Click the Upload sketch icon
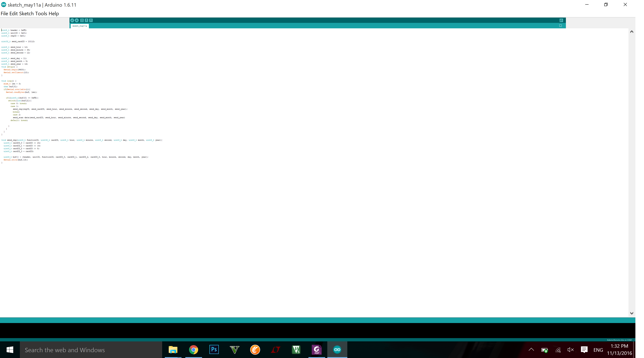 77,20
